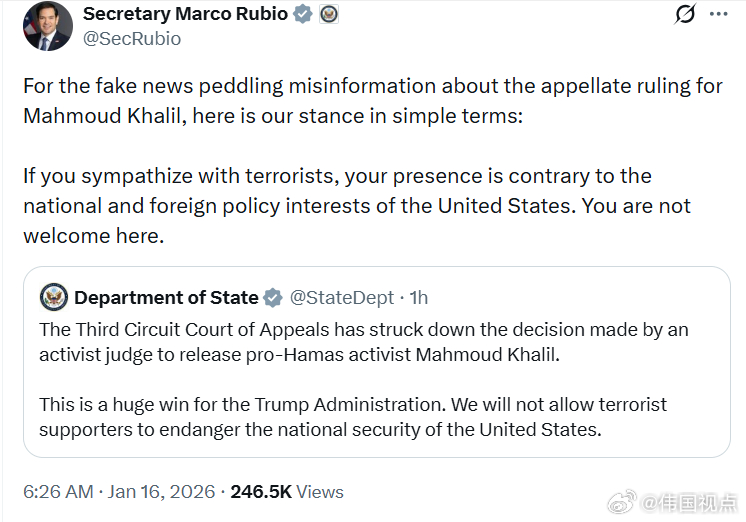The image size is (746, 522).
Task: Click the @SecRubio handle
Action: [132, 39]
